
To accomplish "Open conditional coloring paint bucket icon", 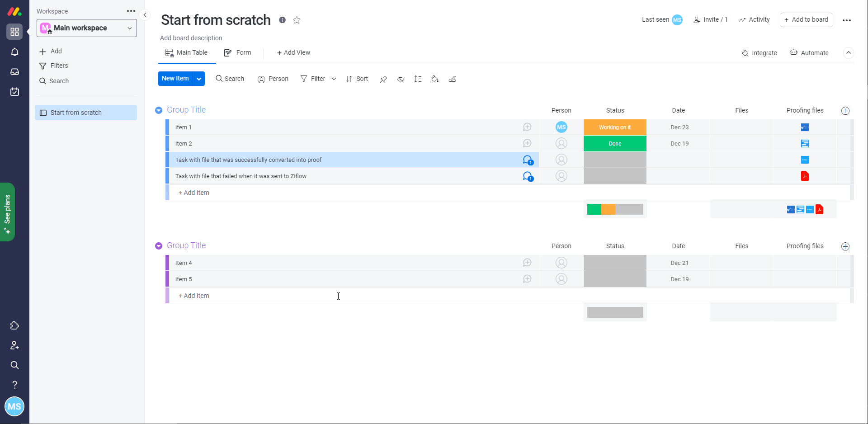I will [x=435, y=79].
